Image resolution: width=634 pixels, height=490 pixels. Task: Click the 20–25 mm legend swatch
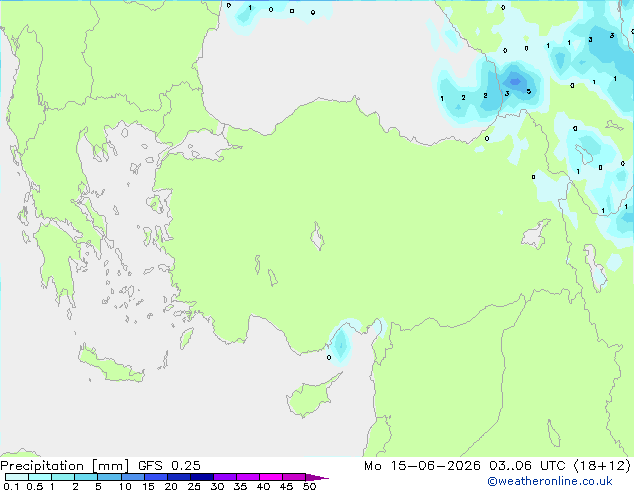coord(179,477)
